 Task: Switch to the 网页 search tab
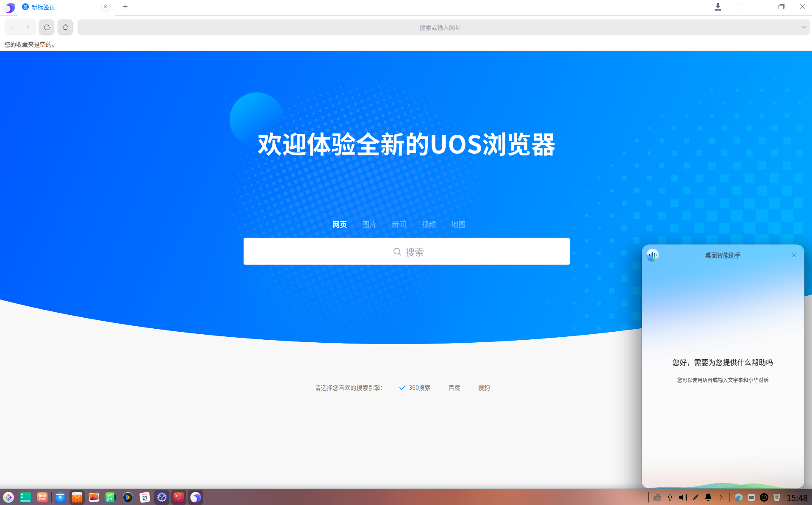339,224
